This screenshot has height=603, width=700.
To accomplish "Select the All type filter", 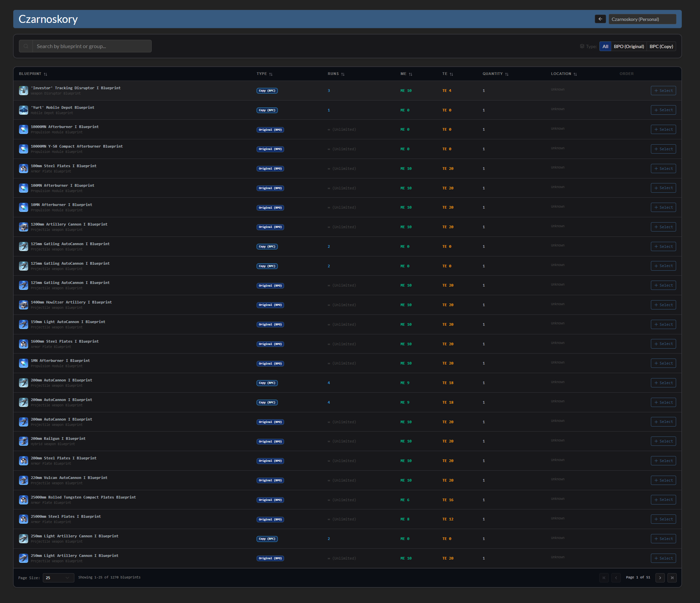I will tap(605, 46).
